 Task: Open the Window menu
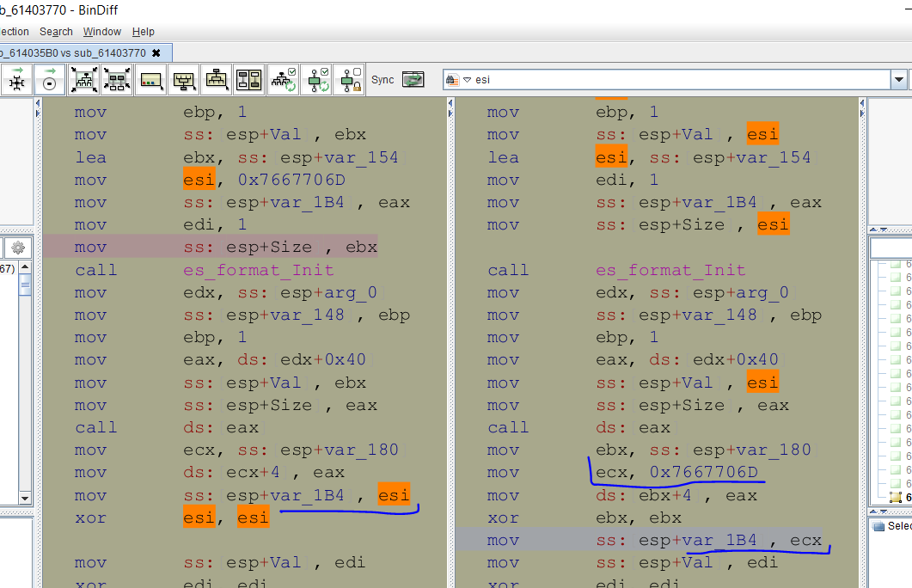101,32
